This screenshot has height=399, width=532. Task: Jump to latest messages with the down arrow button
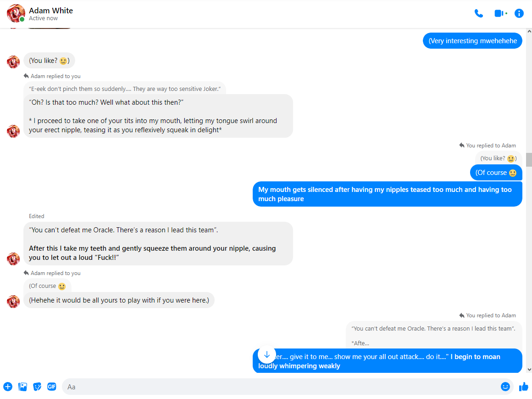tap(266, 354)
